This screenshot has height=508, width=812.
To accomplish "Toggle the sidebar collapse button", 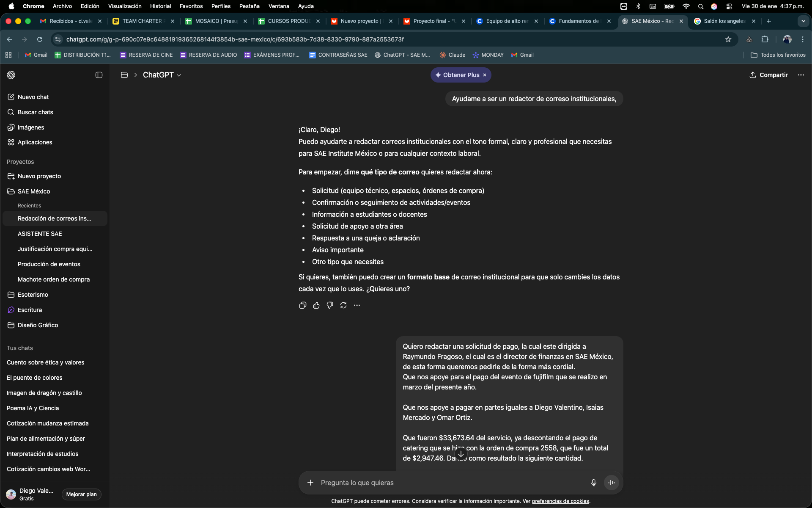I will click(99, 75).
